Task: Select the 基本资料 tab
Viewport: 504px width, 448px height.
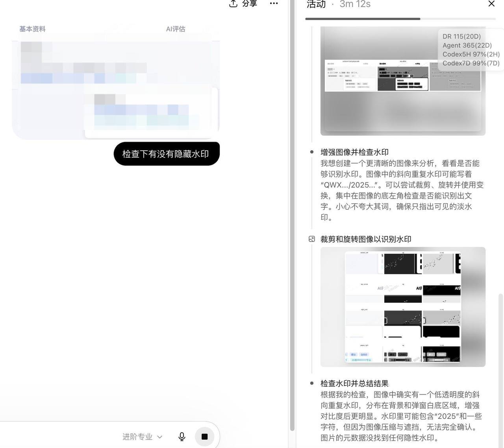Action: [32, 29]
